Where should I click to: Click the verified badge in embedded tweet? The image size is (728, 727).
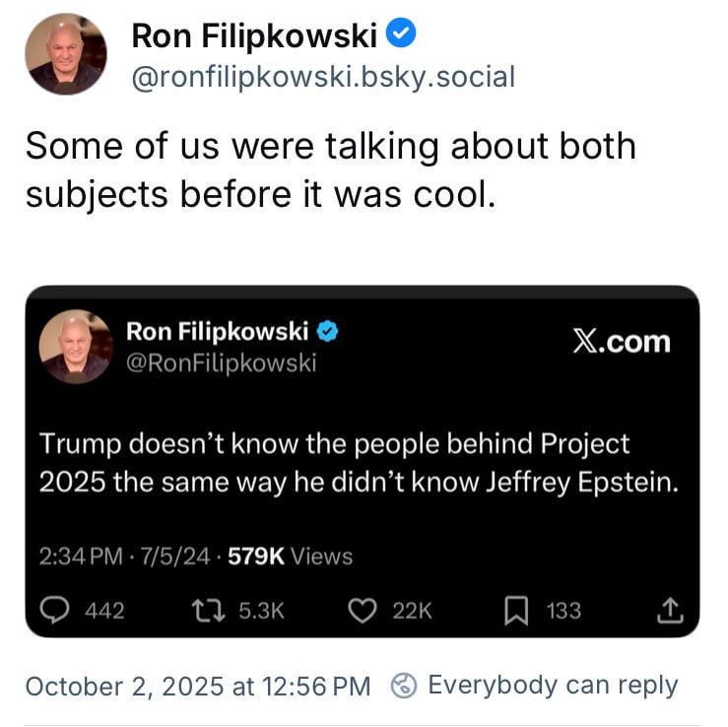click(x=328, y=331)
